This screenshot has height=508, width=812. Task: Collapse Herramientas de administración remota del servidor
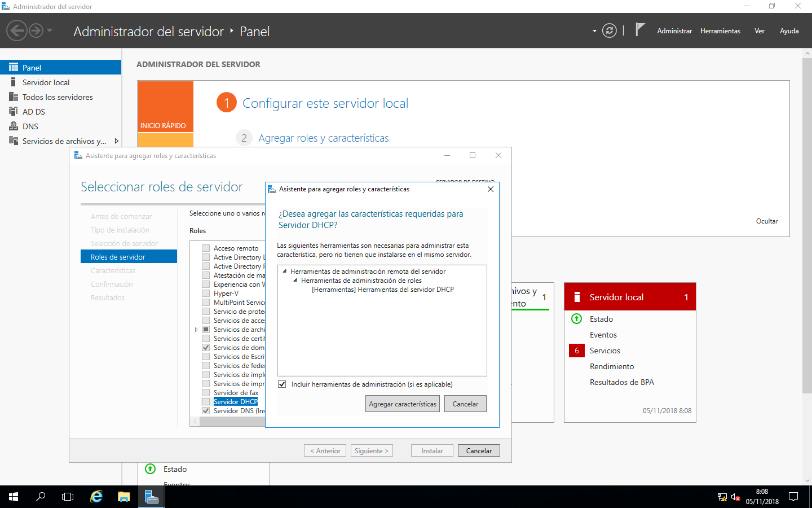(285, 271)
